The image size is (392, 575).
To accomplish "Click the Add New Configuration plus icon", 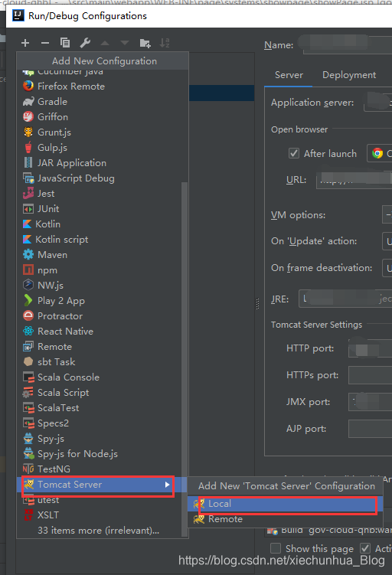I will tap(25, 43).
